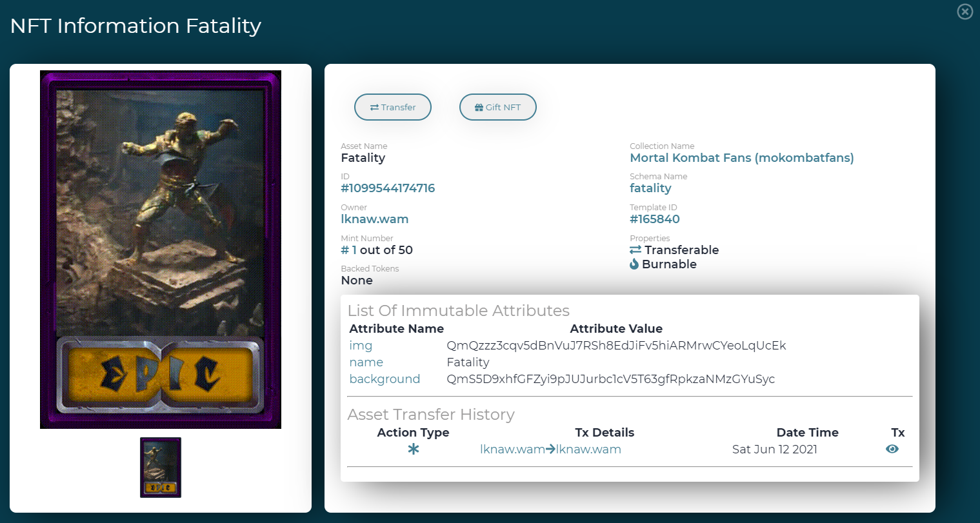This screenshot has height=523, width=980.
Task: Select the background hash value starting QmS5D9
Action: (x=610, y=379)
